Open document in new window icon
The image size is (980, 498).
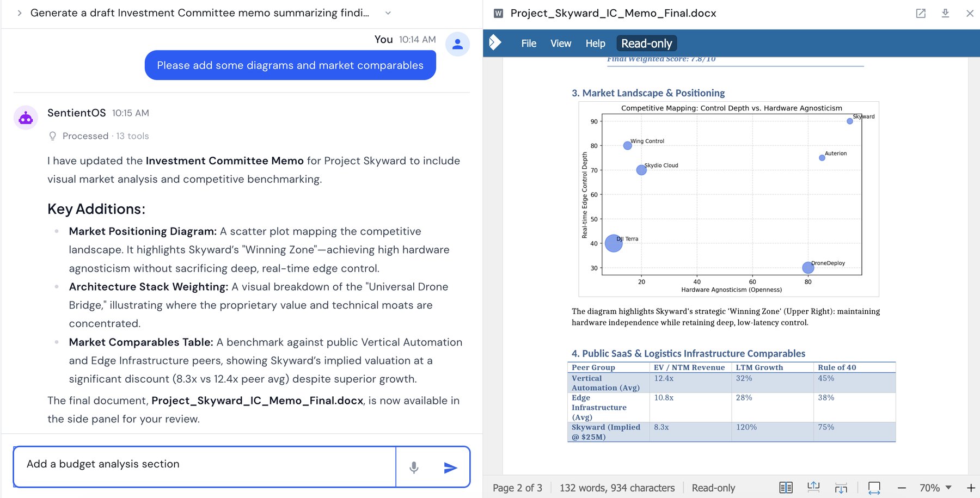[x=921, y=13]
